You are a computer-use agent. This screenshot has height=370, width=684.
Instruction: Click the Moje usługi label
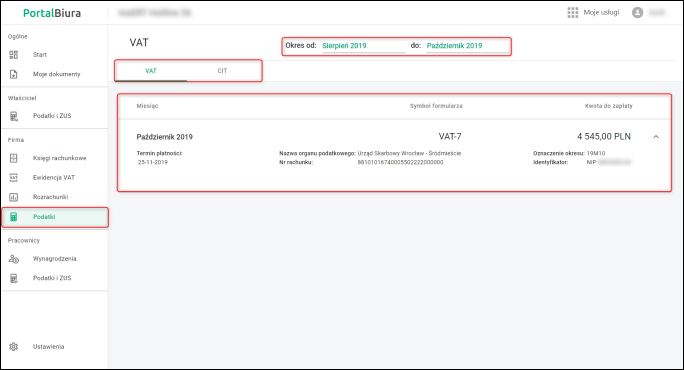pyautogui.click(x=601, y=13)
